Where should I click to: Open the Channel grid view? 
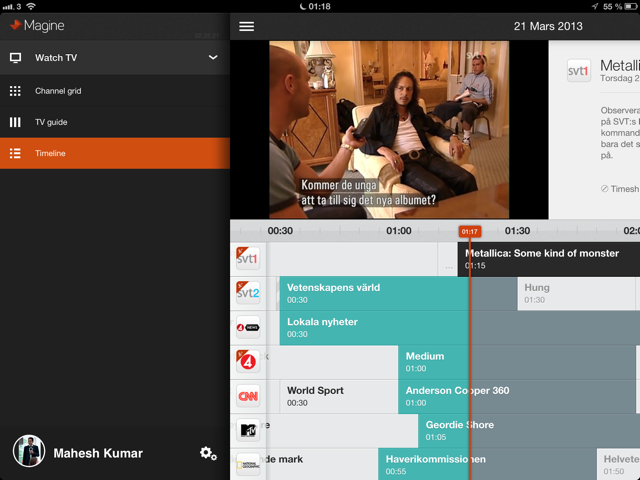pos(115,91)
